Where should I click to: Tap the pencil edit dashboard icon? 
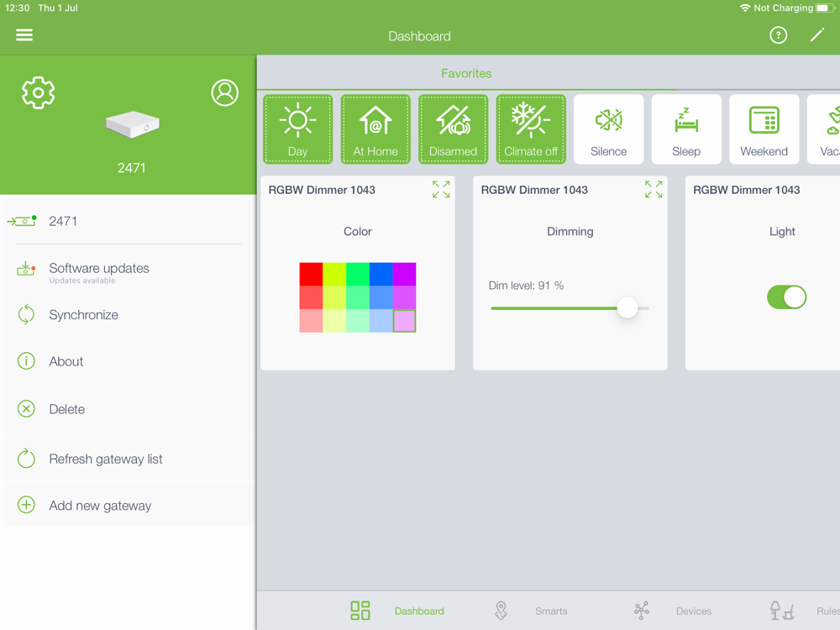[x=817, y=35]
